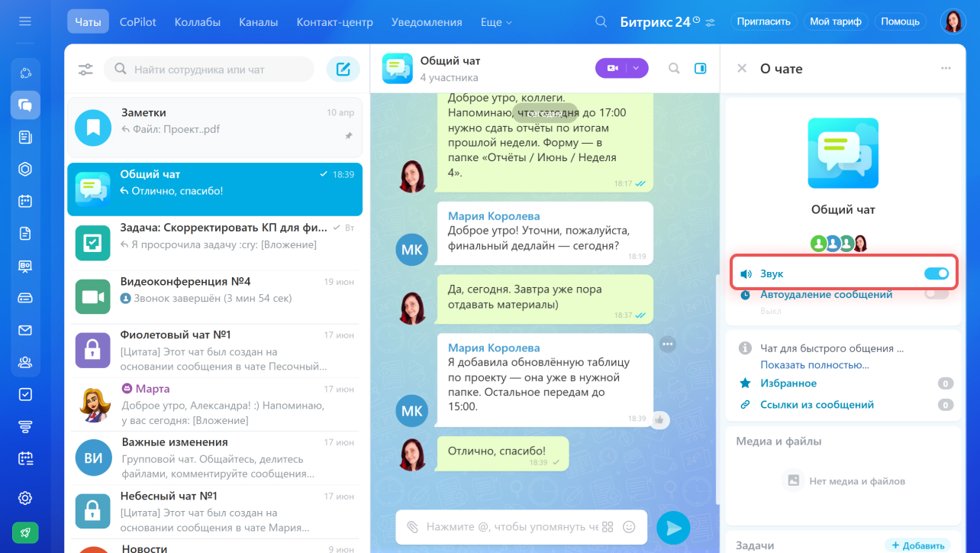Image resolution: width=980 pixels, height=553 pixels.
Task: Open the Заметки chat
Action: click(214, 127)
